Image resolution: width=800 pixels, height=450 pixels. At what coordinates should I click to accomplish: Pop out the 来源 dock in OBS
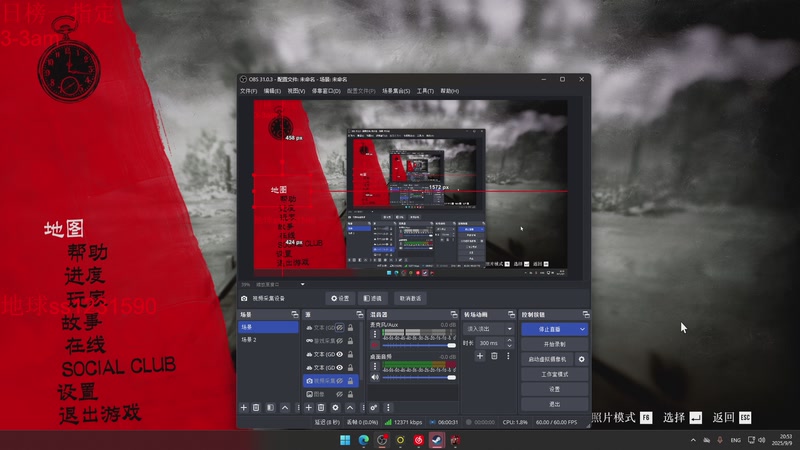360,314
